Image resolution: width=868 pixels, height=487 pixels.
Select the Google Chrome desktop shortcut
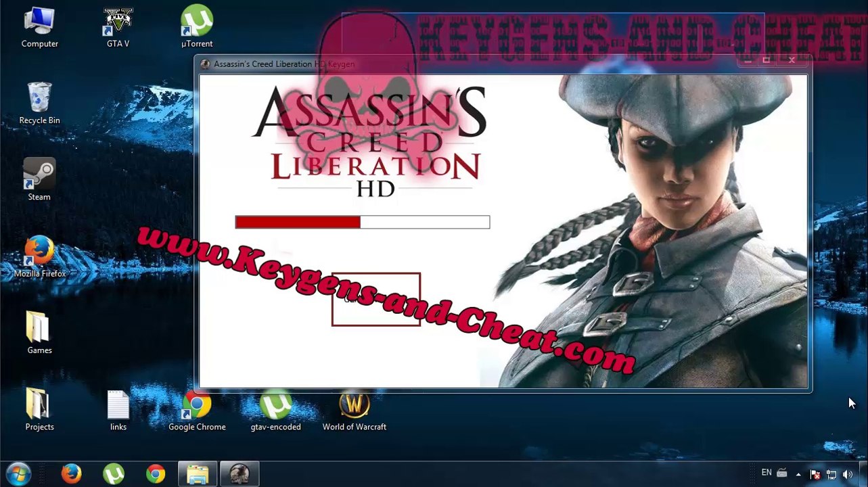pyautogui.click(x=197, y=410)
